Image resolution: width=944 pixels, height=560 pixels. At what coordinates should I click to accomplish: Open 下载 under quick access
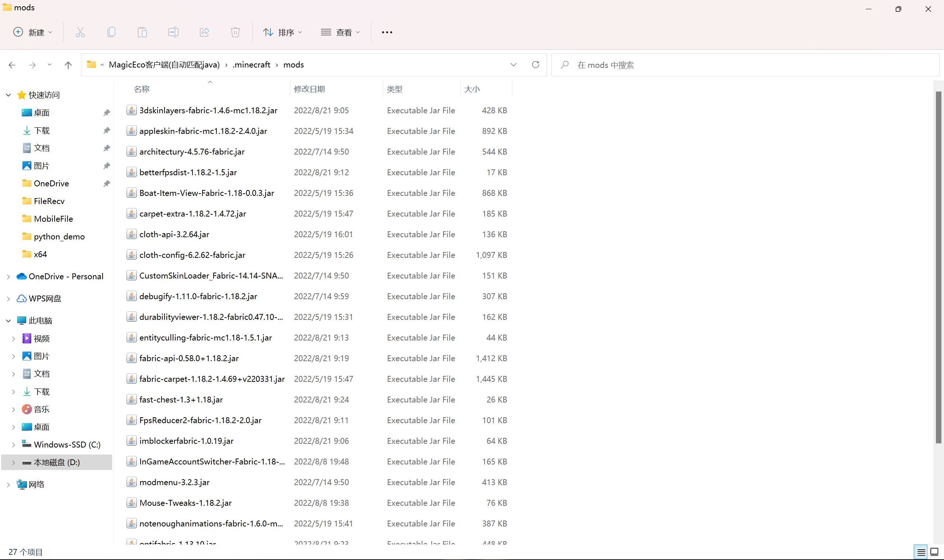[x=36, y=131]
